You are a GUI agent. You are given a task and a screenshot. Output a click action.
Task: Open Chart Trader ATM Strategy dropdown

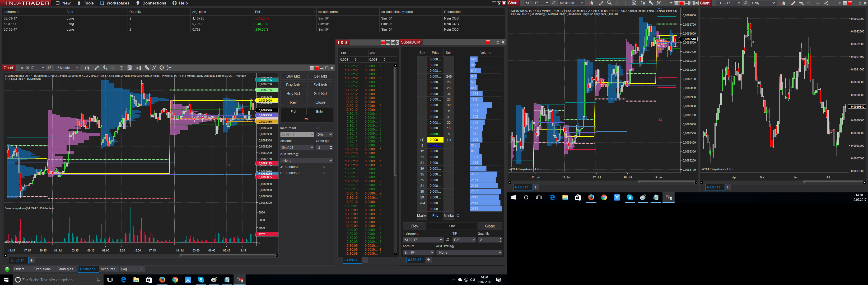pyautogui.click(x=307, y=160)
